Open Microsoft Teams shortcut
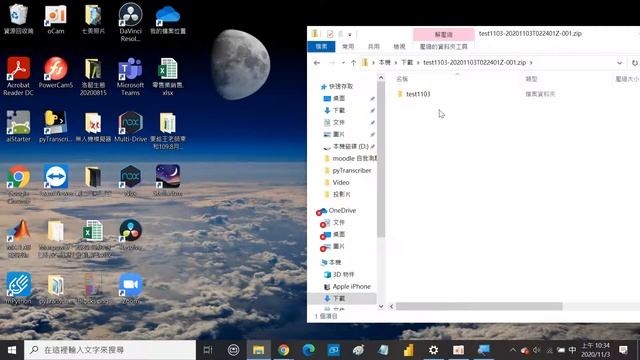This screenshot has width=640, height=360. (x=130, y=76)
